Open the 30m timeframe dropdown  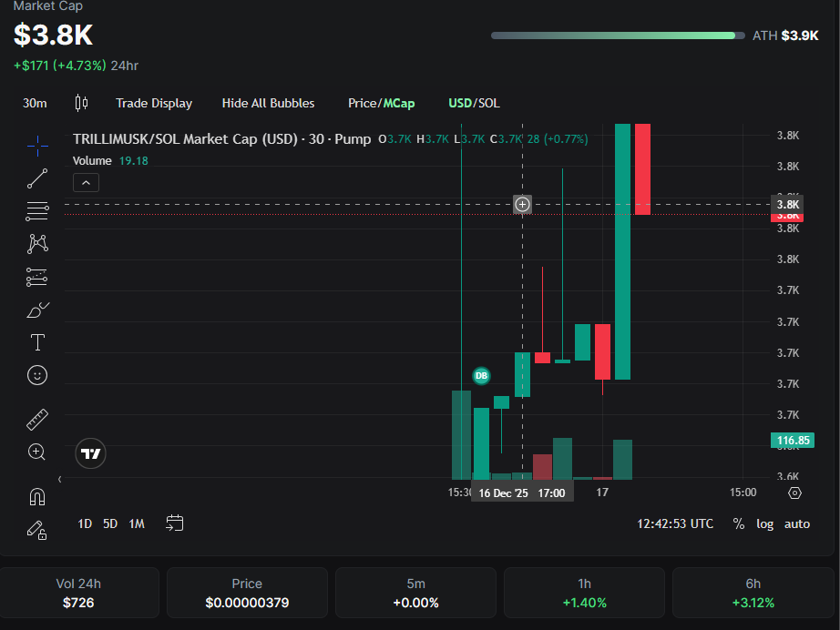click(35, 103)
